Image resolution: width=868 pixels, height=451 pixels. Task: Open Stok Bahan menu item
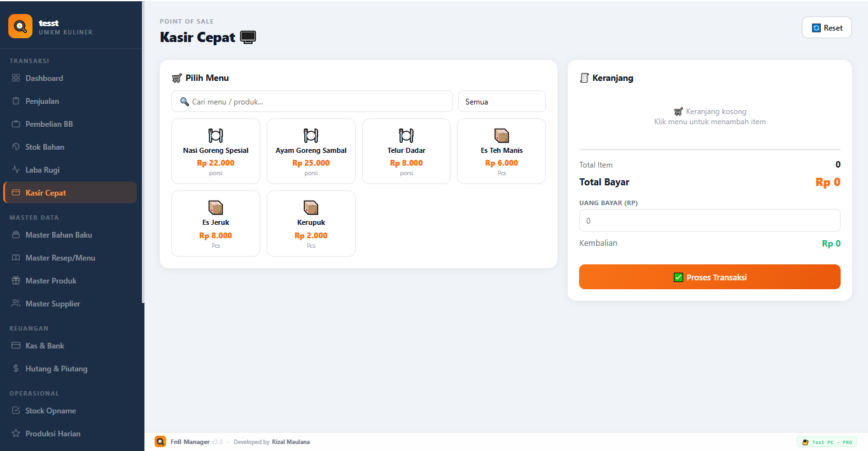70,147
